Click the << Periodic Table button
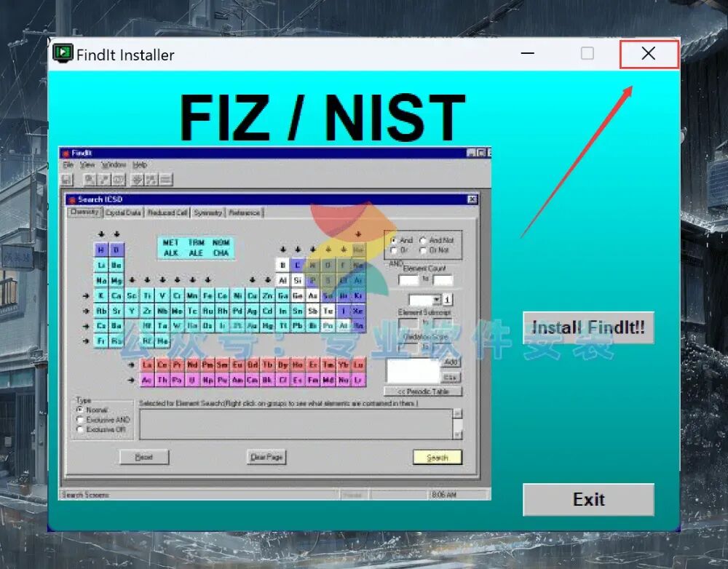 tap(423, 391)
